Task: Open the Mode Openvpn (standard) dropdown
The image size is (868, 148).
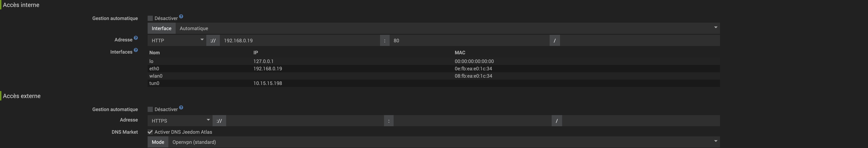Action: [444, 142]
